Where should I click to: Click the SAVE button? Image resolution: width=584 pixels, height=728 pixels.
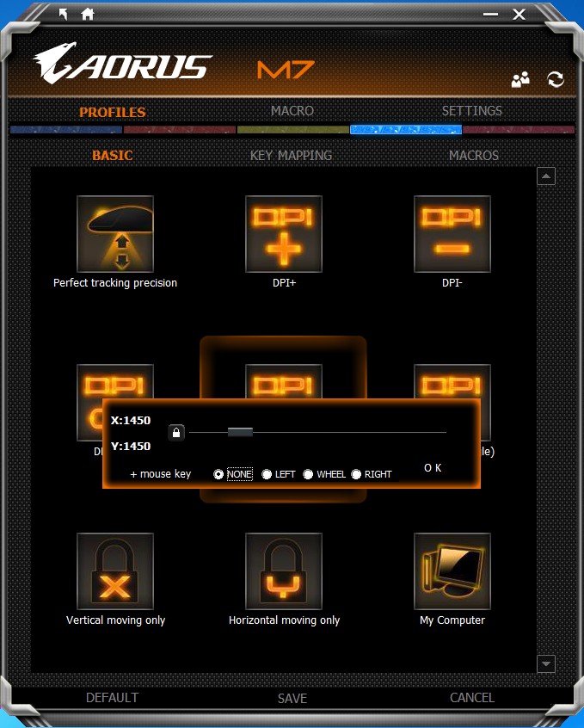pos(292,698)
